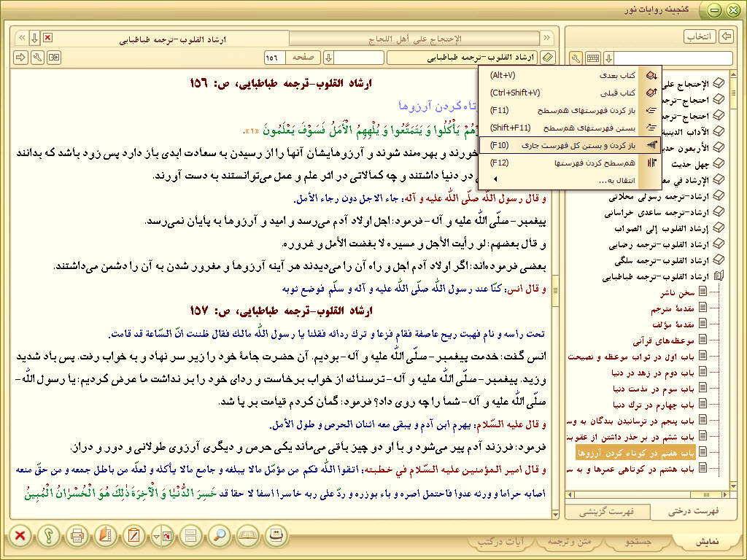The image size is (747, 560).
Task: Open the 'انتقال به...' submenu
Action: (615, 179)
